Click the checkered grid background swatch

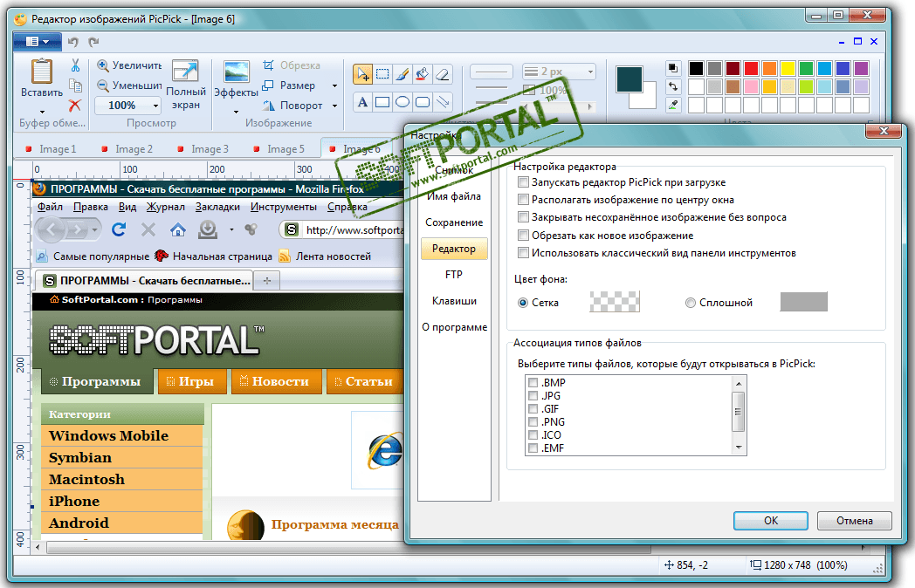pyautogui.click(x=615, y=302)
